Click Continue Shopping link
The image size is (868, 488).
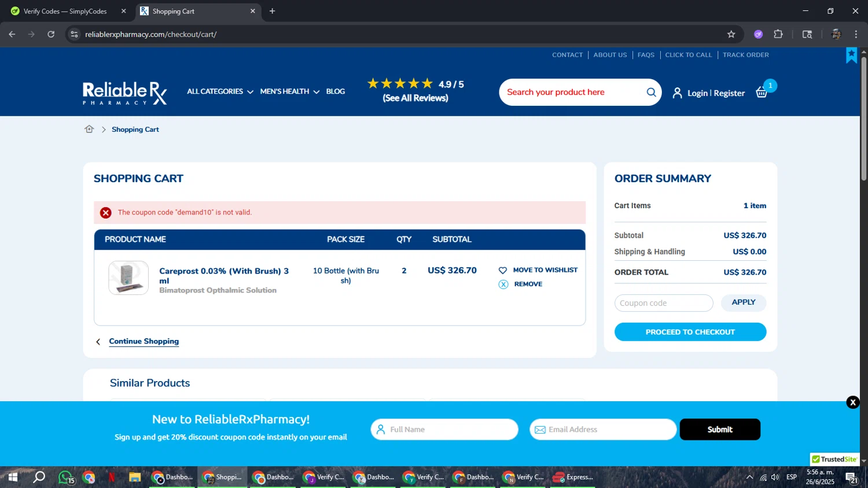coord(144,341)
